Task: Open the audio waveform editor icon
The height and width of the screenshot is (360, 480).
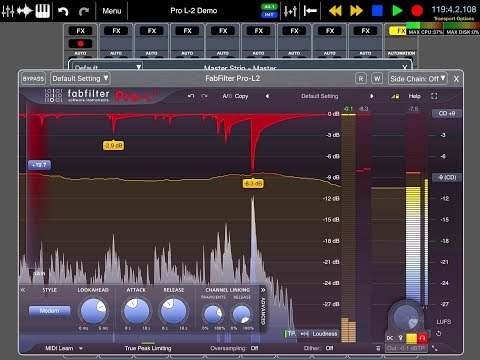Action: (25, 11)
